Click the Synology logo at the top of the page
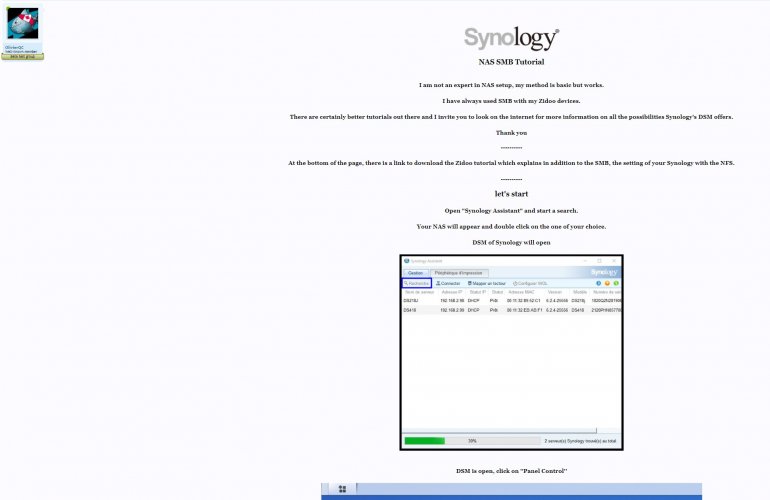770x500 pixels. pyautogui.click(x=511, y=38)
